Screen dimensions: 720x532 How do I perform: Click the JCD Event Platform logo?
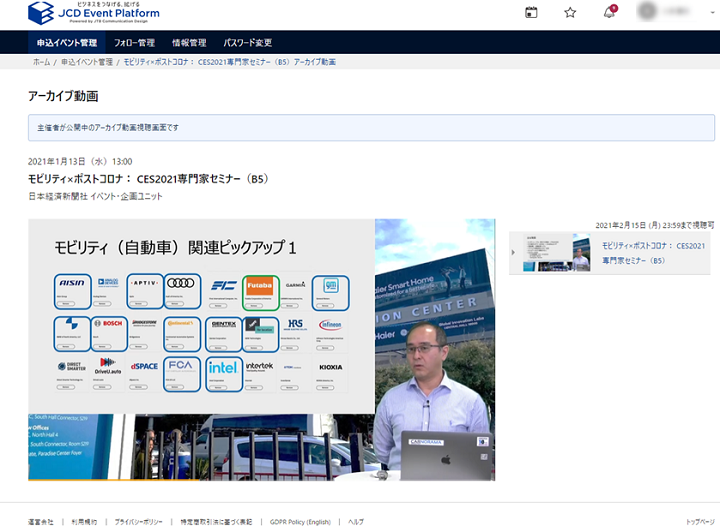tap(94, 13)
